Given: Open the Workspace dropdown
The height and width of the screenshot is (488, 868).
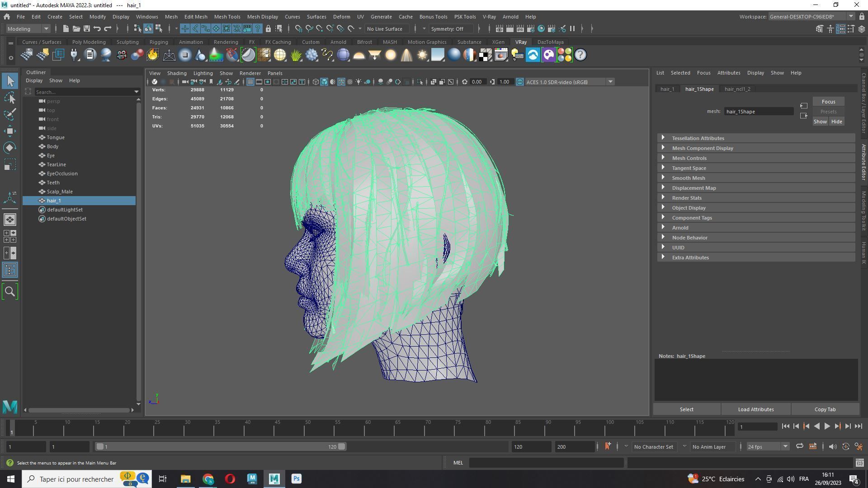Looking at the screenshot, I should point(811,17).
